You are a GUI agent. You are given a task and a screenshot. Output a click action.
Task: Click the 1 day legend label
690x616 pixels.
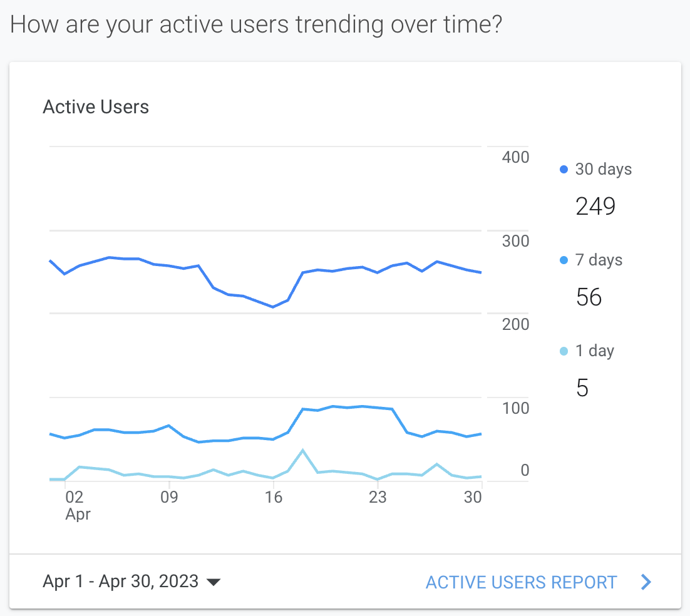(594, 351)
